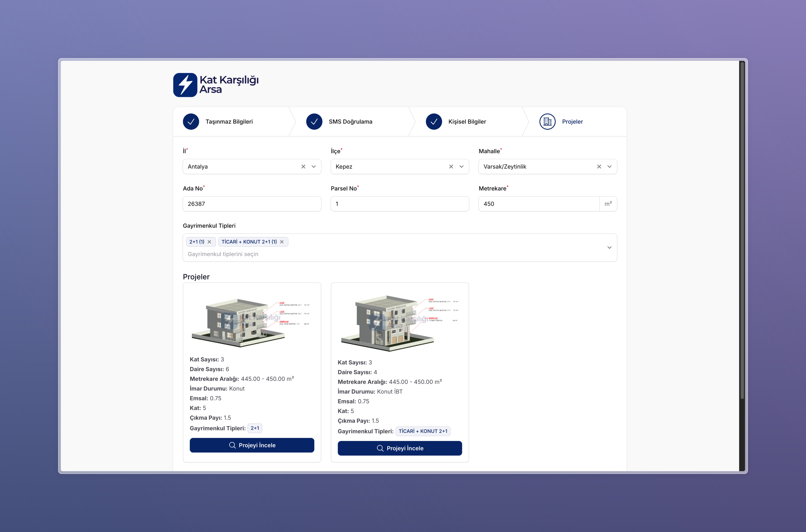The image size is (806, 532).
Task: Open the İl dropdown arrow
Action: tap(314, 167)
